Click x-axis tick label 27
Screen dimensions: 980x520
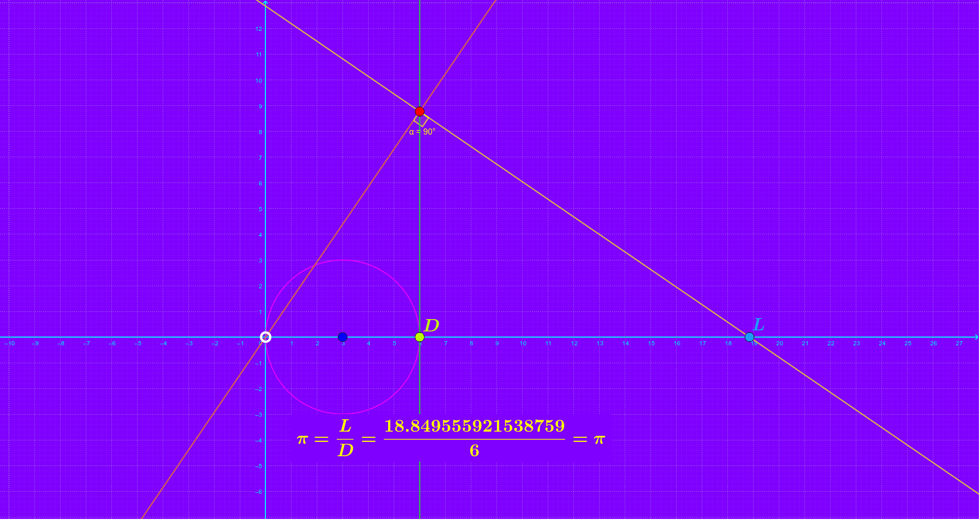click(959, 343)
